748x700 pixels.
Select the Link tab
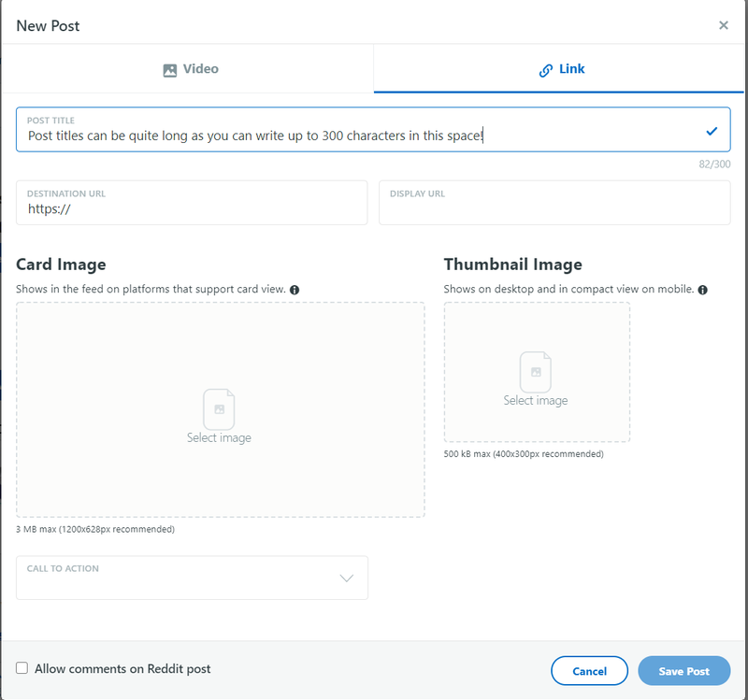[x=558, y=69]
